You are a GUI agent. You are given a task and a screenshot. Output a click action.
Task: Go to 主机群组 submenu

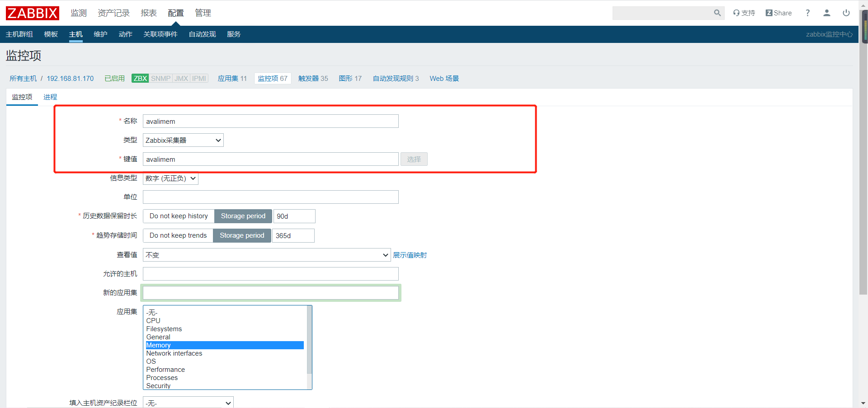click(x=19, y=34)
